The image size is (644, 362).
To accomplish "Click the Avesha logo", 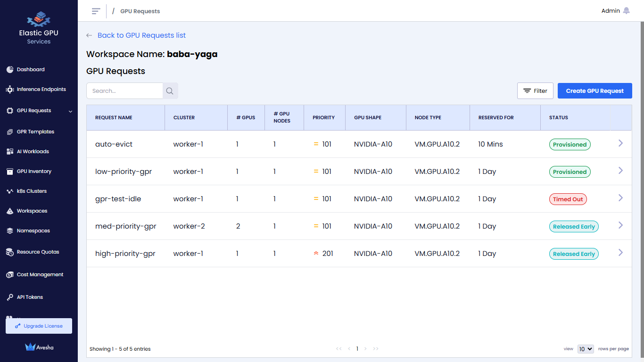I will (39, 347).
